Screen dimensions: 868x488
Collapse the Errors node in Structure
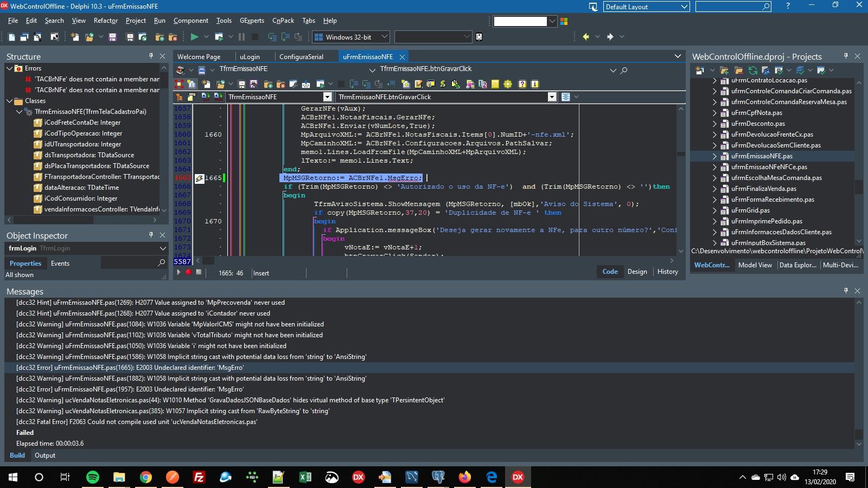tap(9, 68)
